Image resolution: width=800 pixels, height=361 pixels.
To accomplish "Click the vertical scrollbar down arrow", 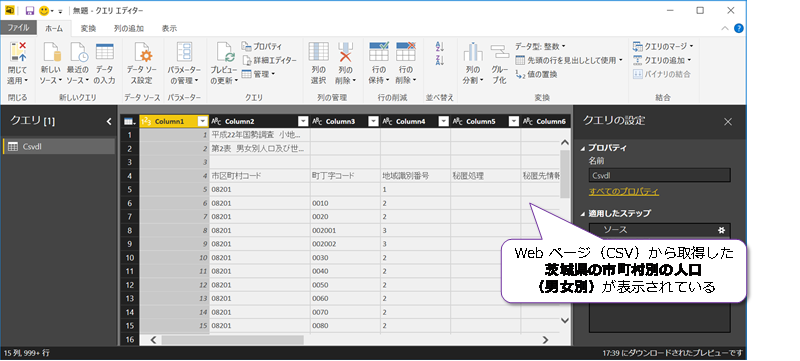I will click(x=565, y=320).
